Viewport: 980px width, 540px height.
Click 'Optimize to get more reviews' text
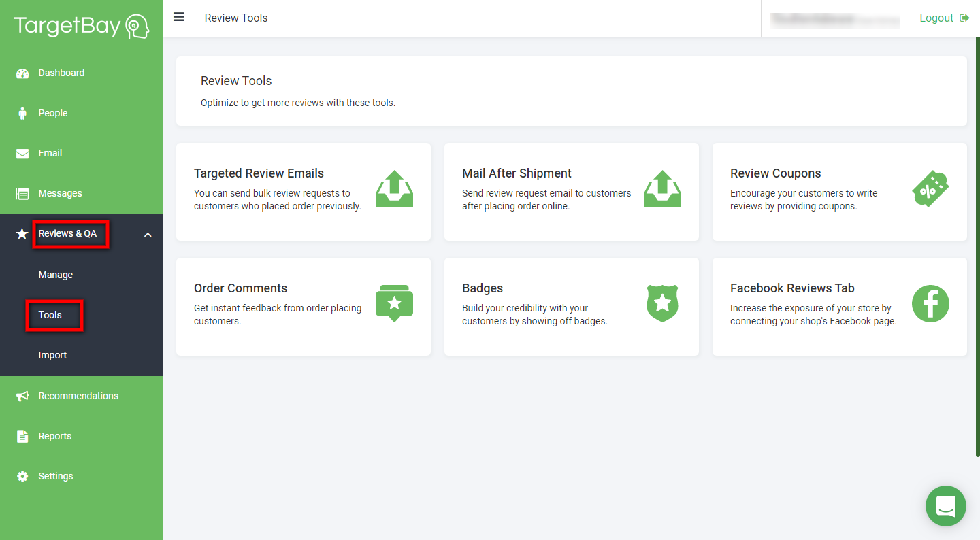tap(298, 103)
